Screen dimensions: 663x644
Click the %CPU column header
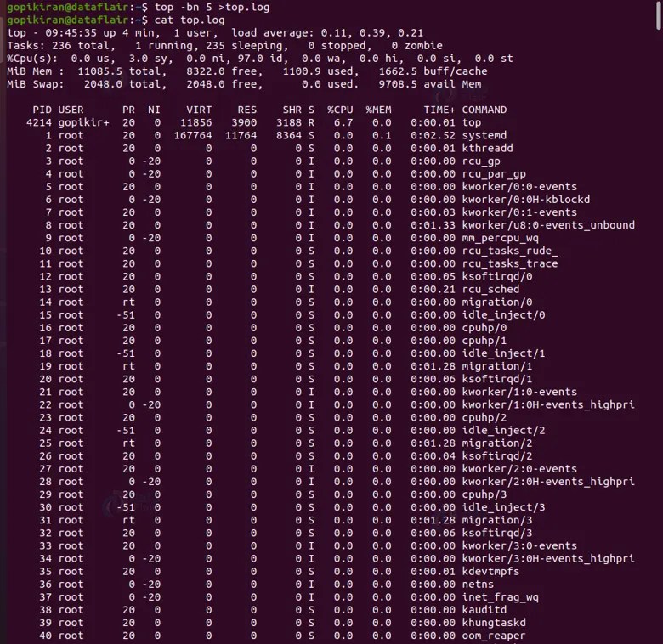click(340, 110)
